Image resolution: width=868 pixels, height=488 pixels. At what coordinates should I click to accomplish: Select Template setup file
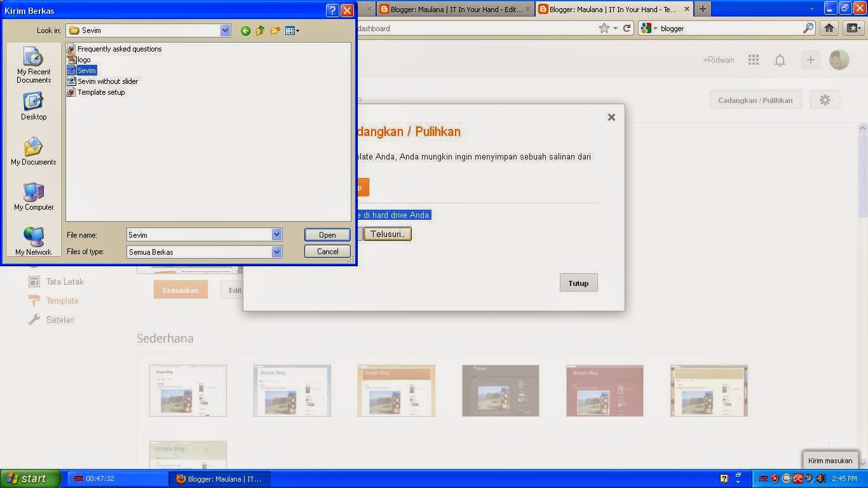click(96, 92)
